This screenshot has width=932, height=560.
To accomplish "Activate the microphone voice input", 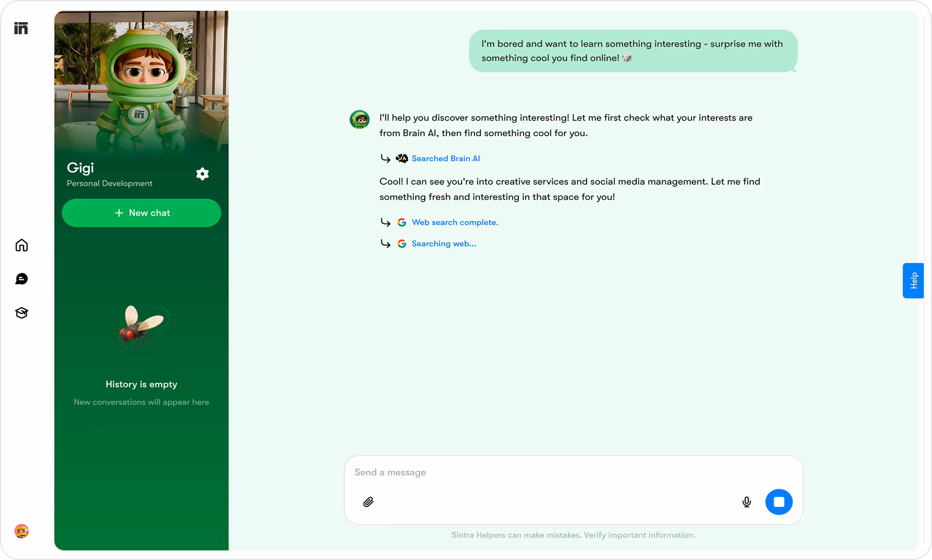I will 746,502.
